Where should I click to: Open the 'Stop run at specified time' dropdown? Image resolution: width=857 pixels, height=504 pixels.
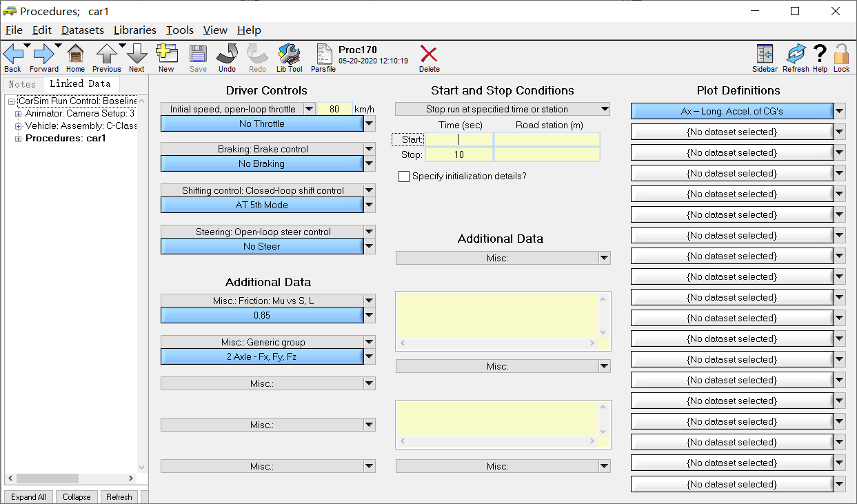pos(605,109)
